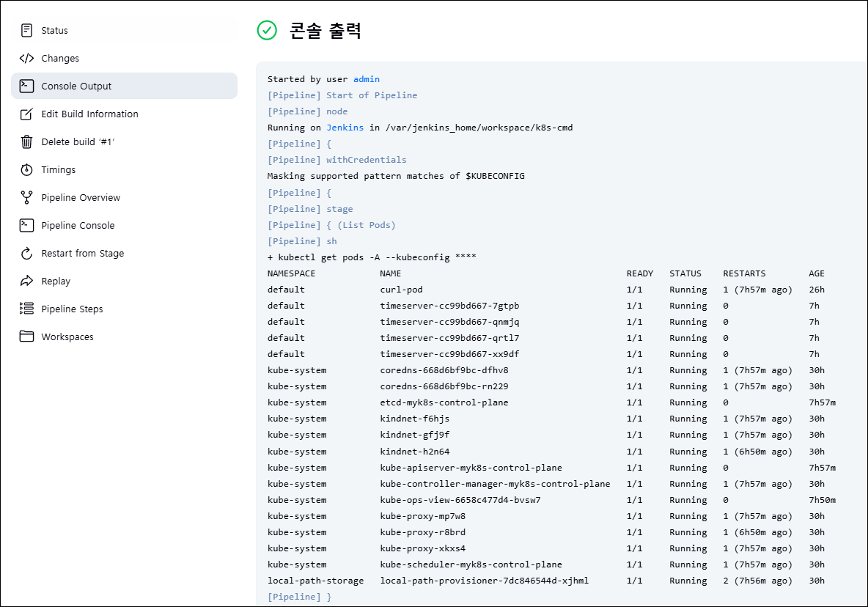Screen dimensions: 868x607
Task: Click the Pipeline Steps list icon
Action: [26, 309]
